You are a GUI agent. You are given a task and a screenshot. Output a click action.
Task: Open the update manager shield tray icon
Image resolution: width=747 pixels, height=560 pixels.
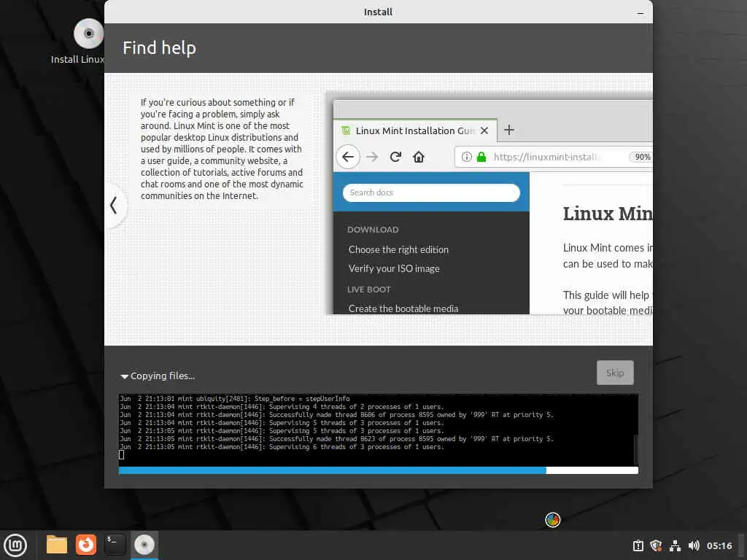pyautogui.click(x=656, y=545)
